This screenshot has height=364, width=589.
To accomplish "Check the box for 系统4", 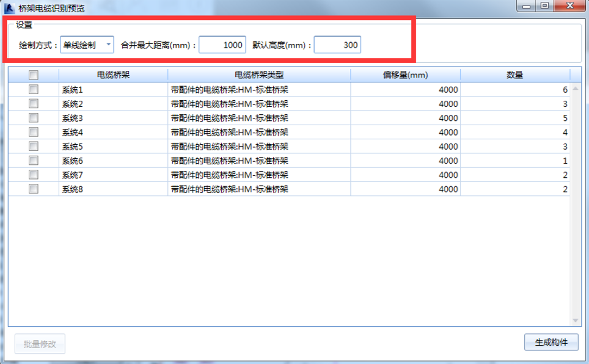I will point(34,133).
